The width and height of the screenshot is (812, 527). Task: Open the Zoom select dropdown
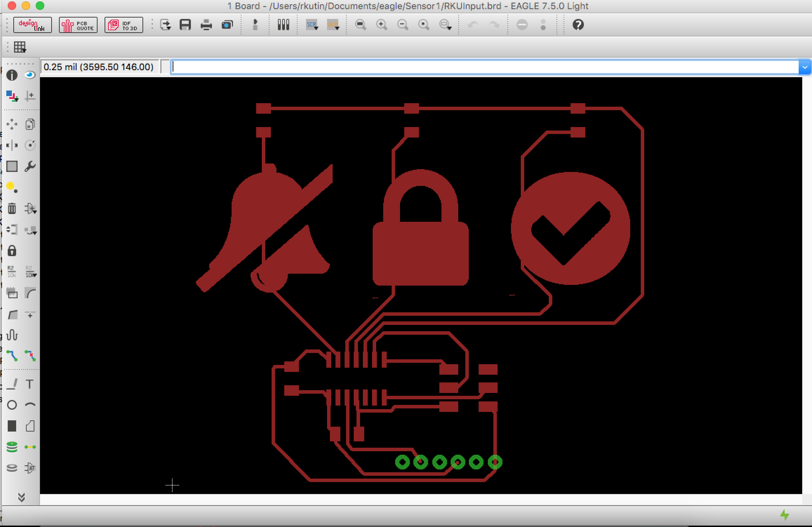(445, 25)
